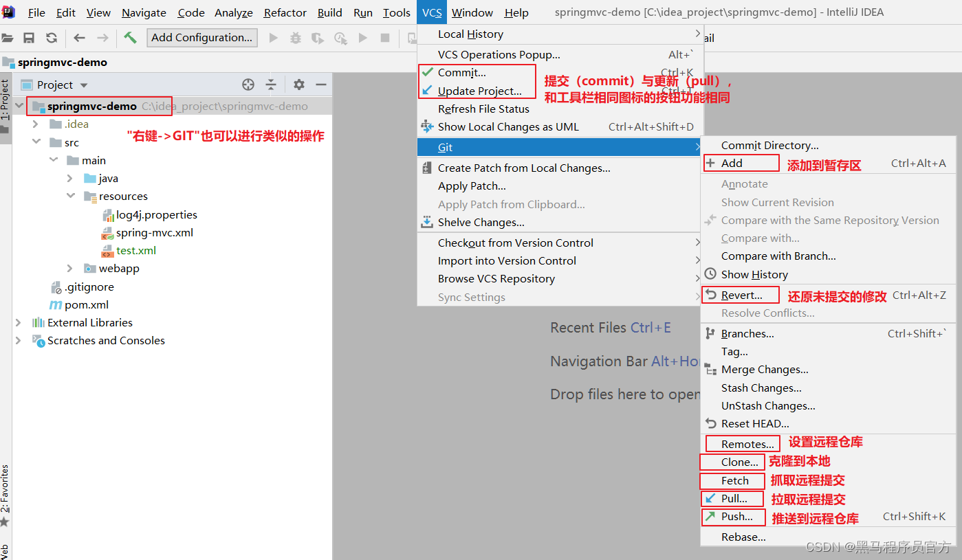Image resolution: width=962 pixels, height=560 pixels.
Task: Select test.xml in project tree
Action: (136, 250)
